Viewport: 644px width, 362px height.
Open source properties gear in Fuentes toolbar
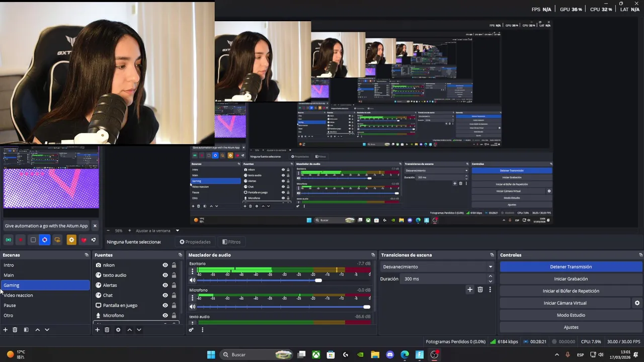pos(118,330)
